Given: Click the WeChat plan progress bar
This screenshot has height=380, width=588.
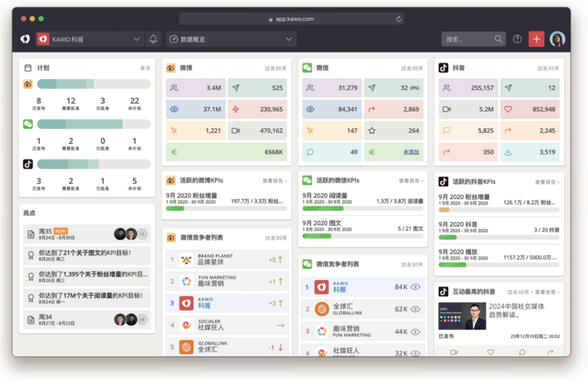Looking at the screenshot, I should 94,124.
